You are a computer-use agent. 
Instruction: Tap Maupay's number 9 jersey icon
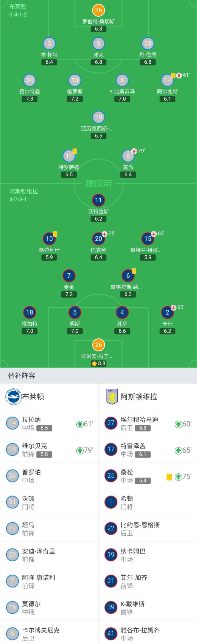click(128, 156)
